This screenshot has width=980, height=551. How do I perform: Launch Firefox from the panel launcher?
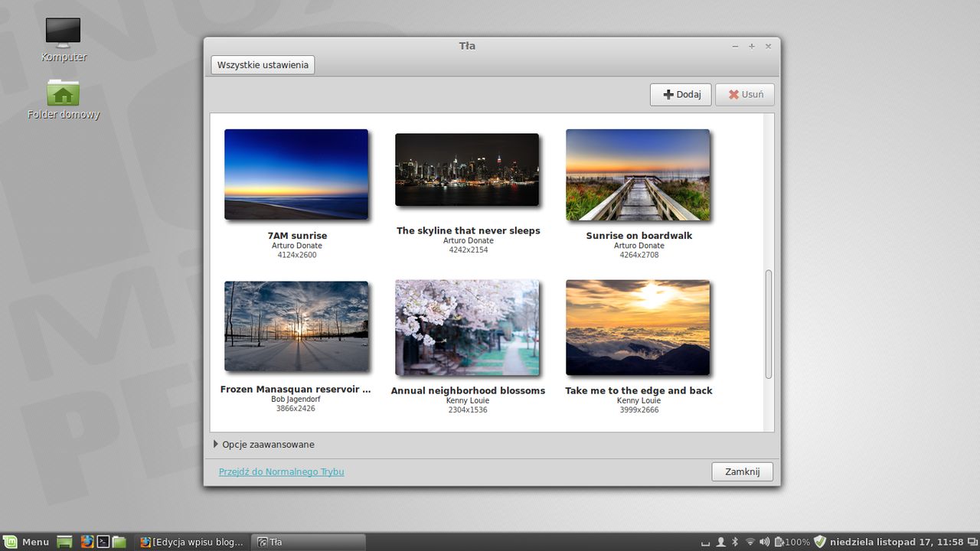87,542
